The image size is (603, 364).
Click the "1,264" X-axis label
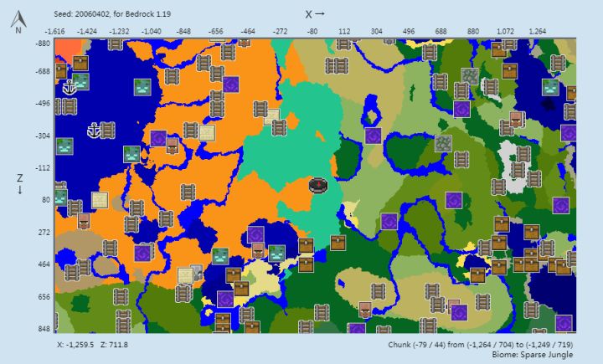click(x=537, y=31)
